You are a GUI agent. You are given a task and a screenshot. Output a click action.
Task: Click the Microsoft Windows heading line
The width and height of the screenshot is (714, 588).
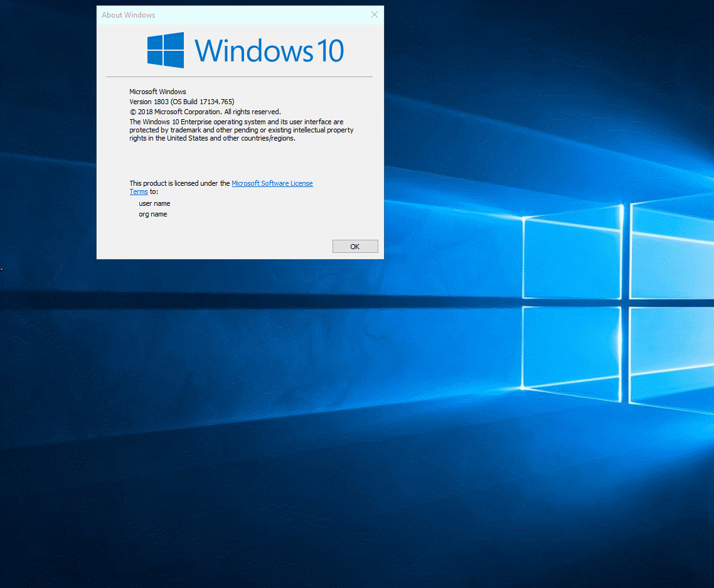tap(157, 92)
